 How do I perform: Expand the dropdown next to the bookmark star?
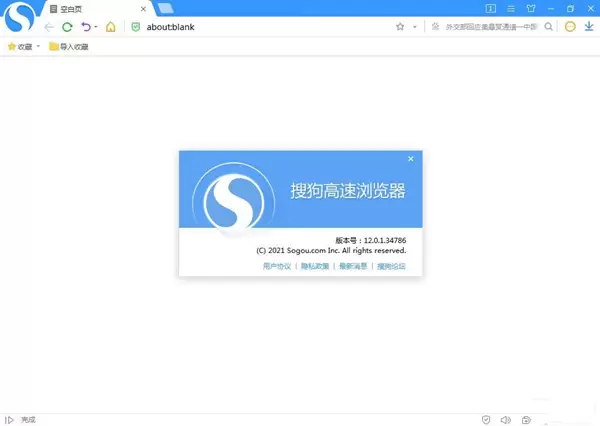414,27
